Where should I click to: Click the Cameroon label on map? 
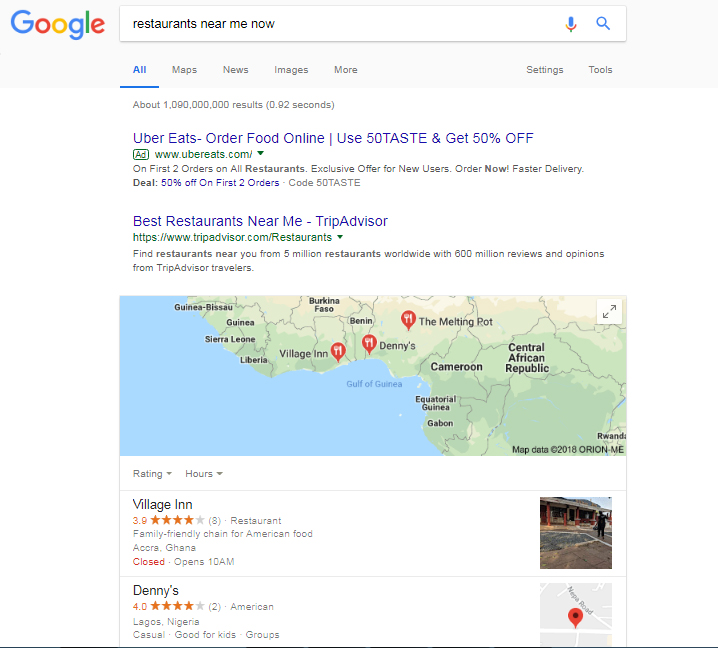457,367
